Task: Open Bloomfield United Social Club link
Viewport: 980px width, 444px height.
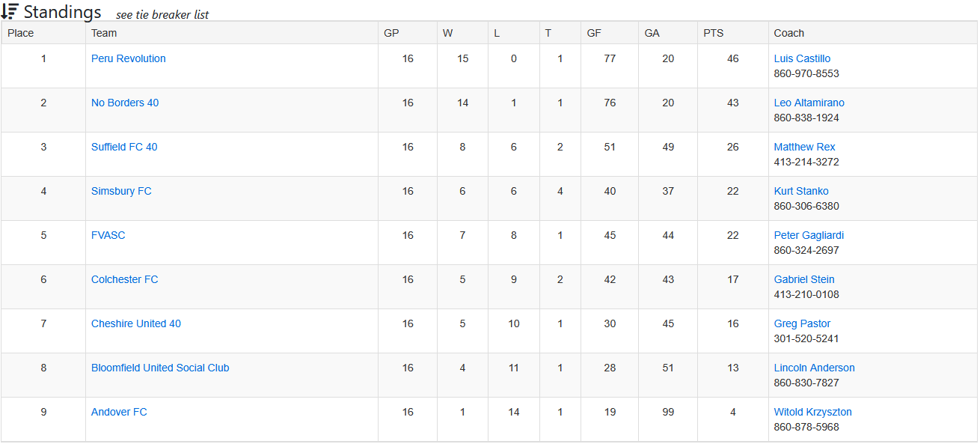Action: (x=160, y=368)
